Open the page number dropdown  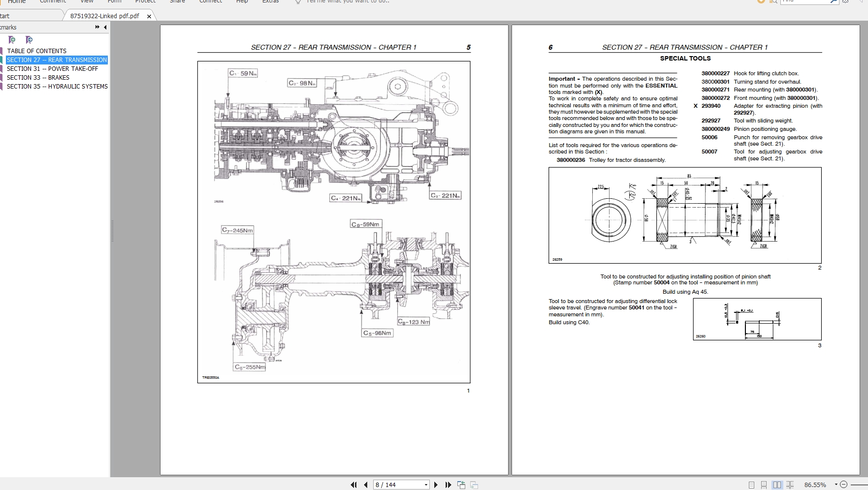tap(426, 485)
